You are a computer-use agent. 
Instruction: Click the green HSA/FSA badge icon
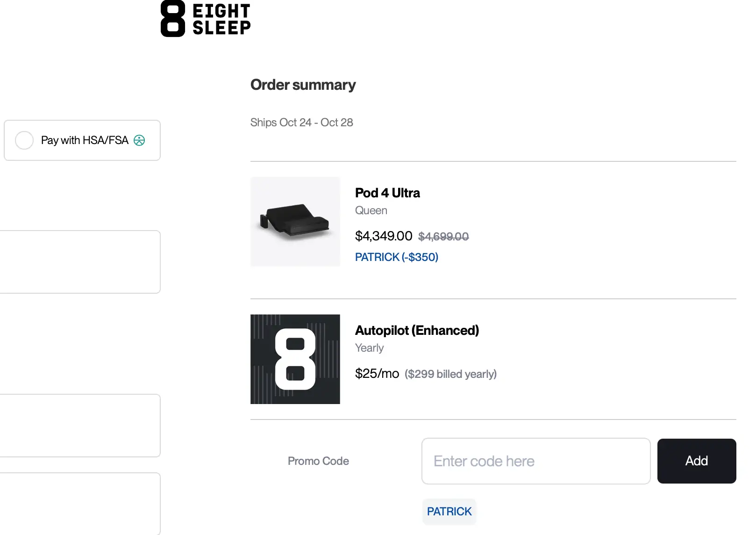(139, 140)
